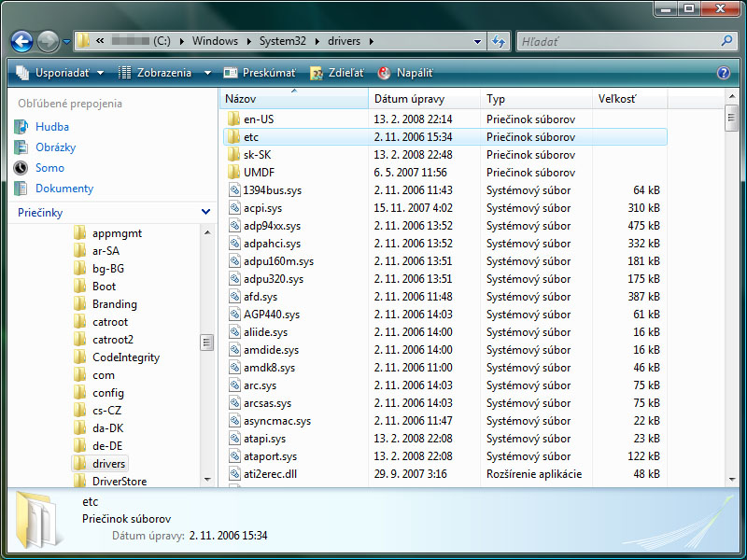Select file name adpu320.sys
Viewport: 747px width, 560px height.
[x=274, y=279]
